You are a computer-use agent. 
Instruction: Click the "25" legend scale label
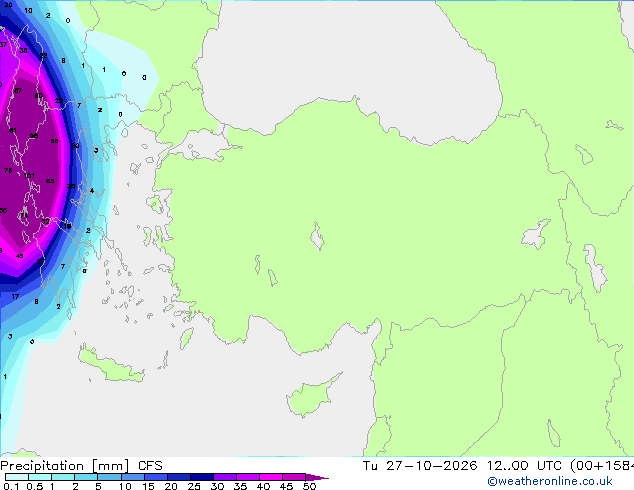coord(194,486)
